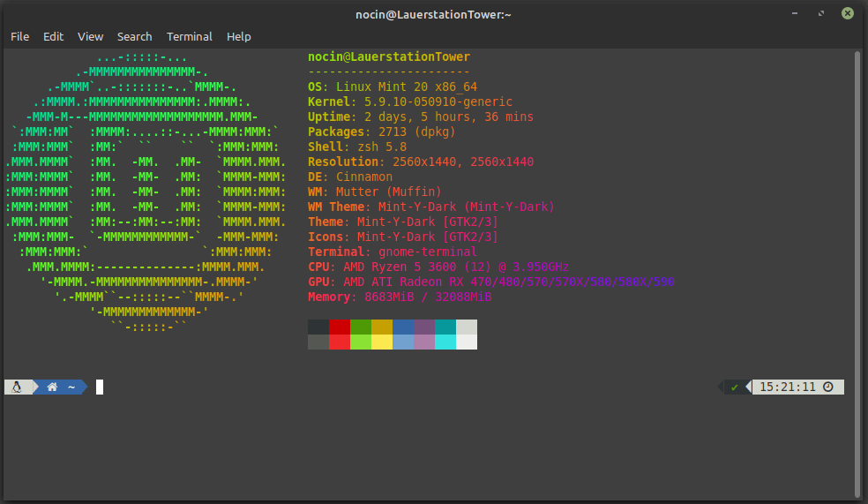Image resolution: width=868 pixels, height=504 pixels.
Task: Click the bright green block bottom row
Action: [x=361, y=342]
